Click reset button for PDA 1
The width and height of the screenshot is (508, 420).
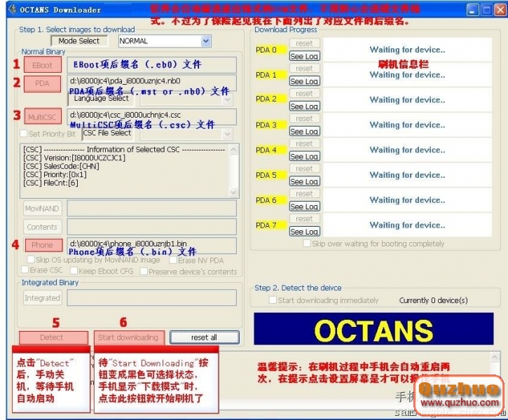[x=304, y=69]
